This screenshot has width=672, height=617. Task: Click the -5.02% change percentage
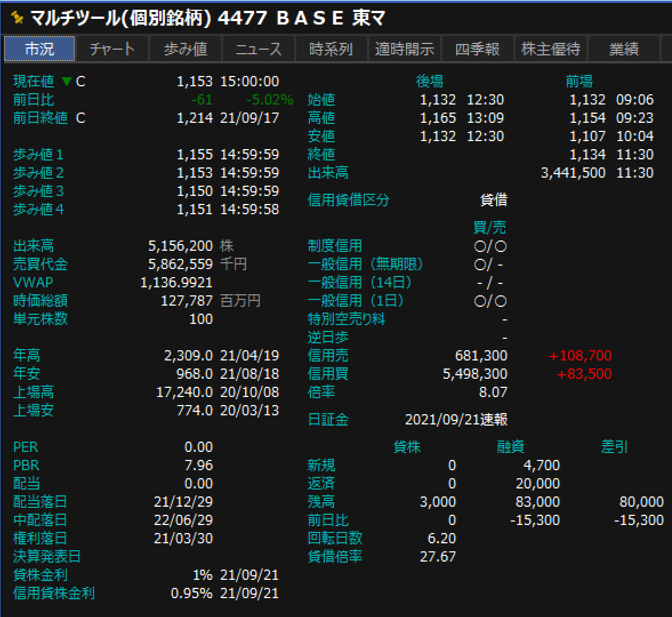pyautogui.click(x=270, y=99)
